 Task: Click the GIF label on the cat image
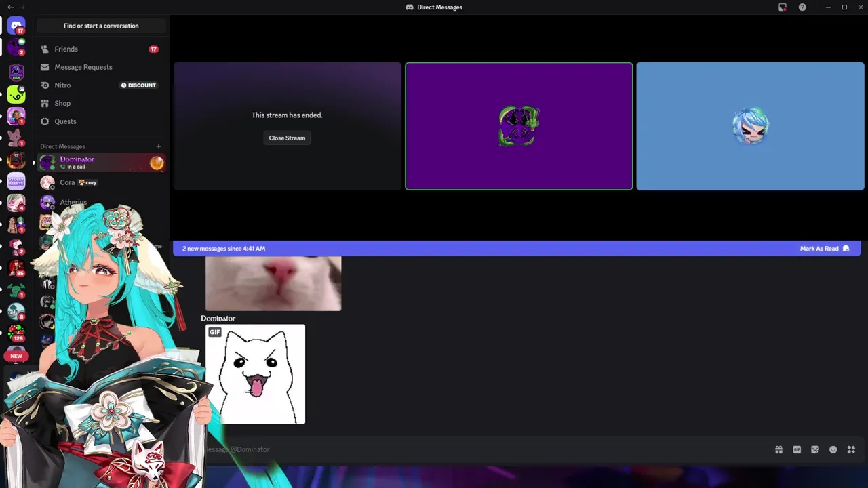pyautogui.click(x=215, y=332)
